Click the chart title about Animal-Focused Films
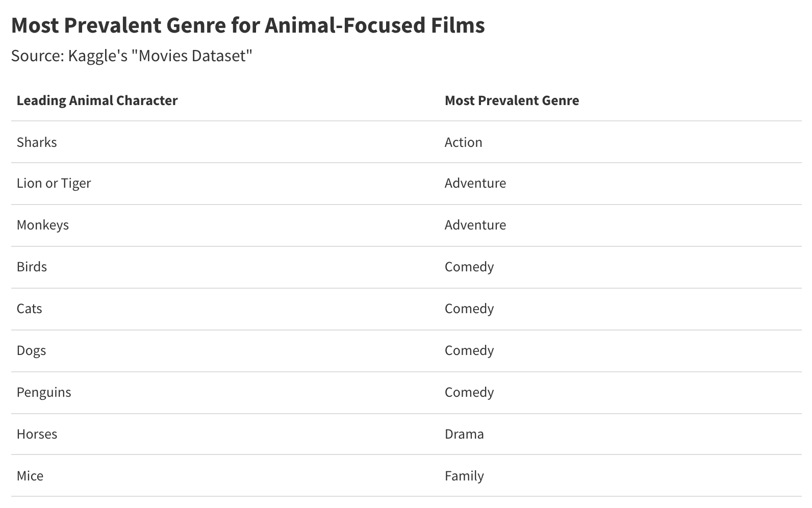The image size is (812, 508). [x=248, y=25]
